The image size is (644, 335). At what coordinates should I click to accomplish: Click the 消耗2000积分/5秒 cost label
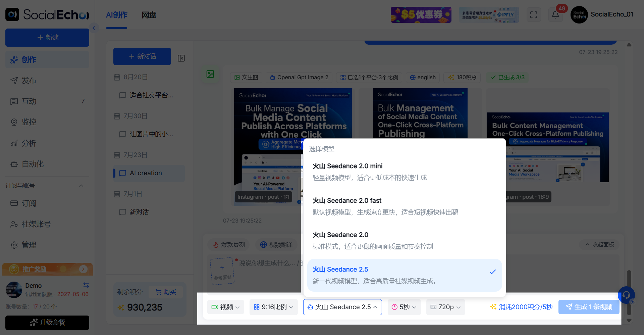521,307
